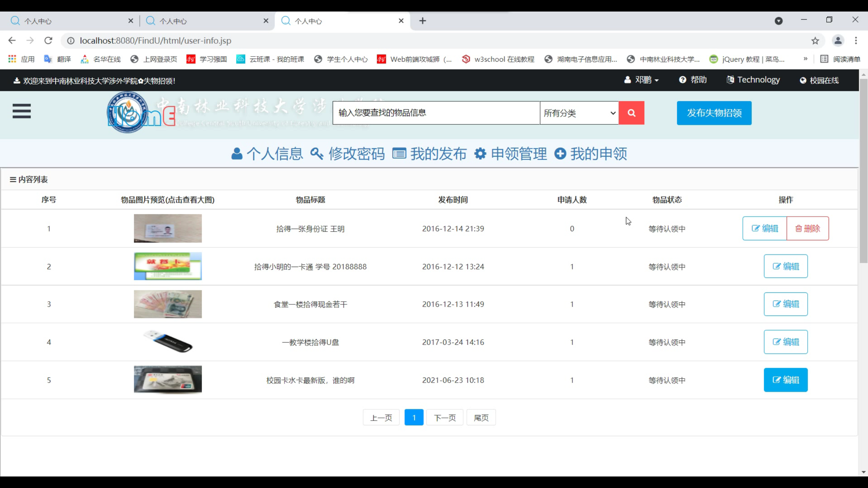868x488 pixels.
Task: Edit the 校园卡水卡 item in row 5
Action: pos(785,380)
